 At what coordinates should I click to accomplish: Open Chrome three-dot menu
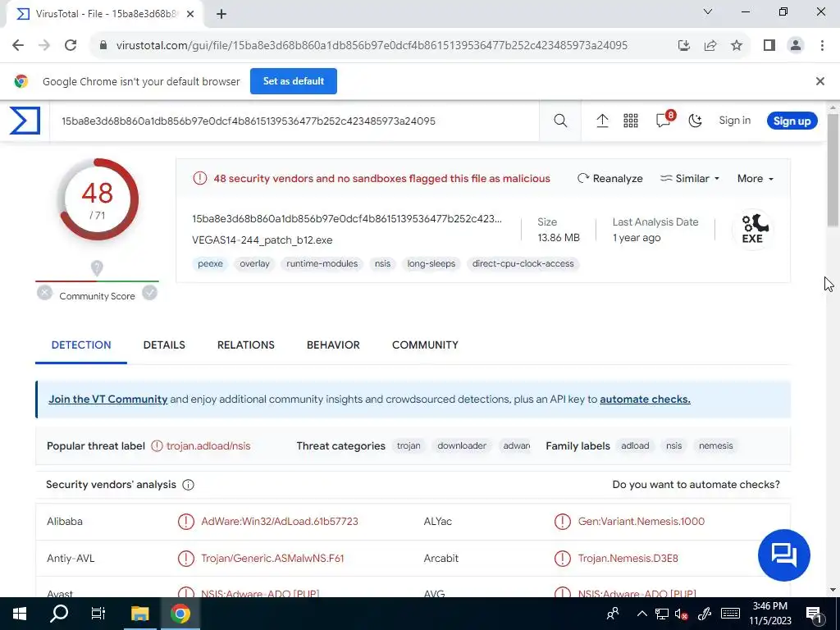pos(822,45)
